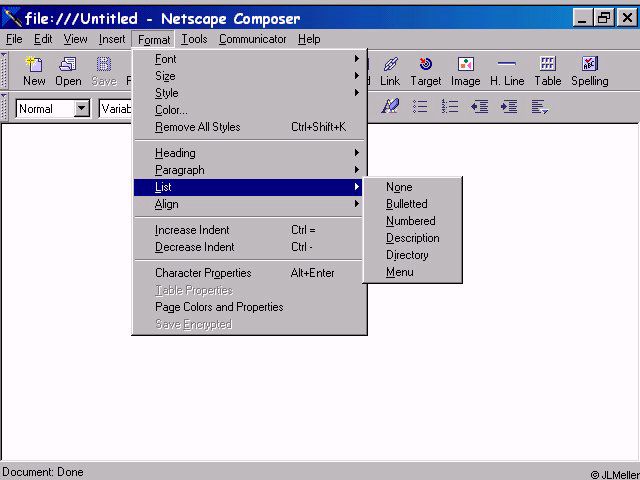The height and width of the screenshot is (480, 640).
Task: Expand the Style submenu
Action: point(250,93)
